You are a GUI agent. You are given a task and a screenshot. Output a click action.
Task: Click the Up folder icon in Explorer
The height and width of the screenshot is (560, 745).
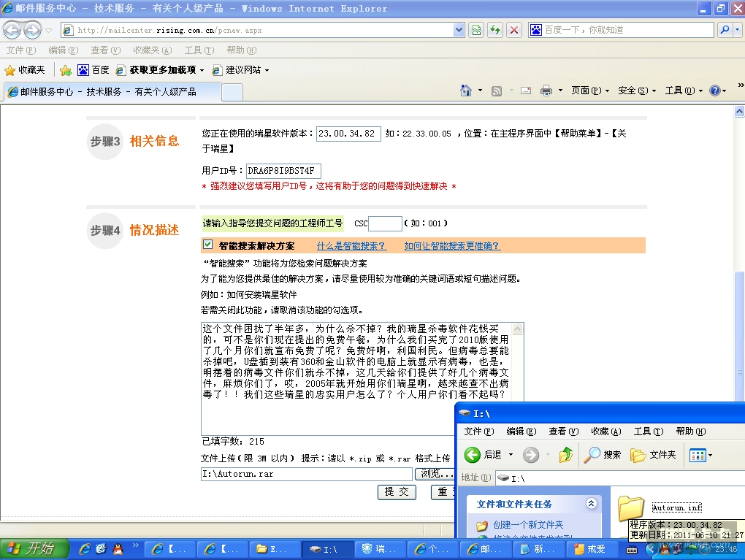pyautogui.click(x=565, y=455)
